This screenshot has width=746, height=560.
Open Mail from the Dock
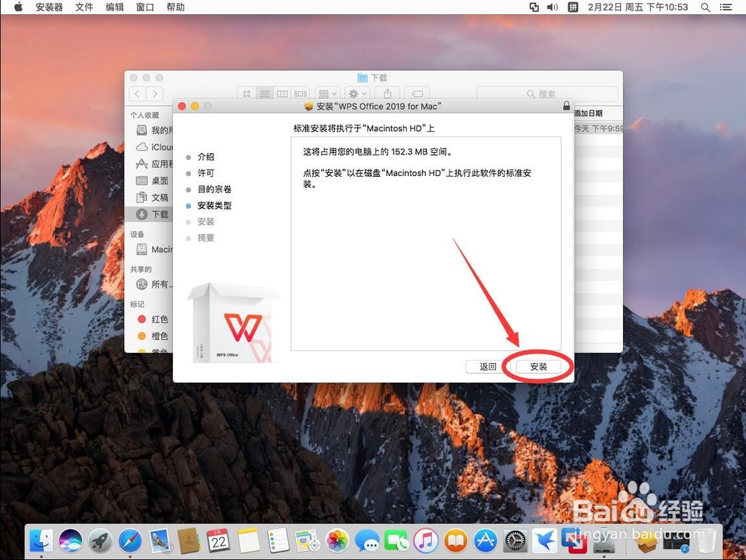point(160,541)
